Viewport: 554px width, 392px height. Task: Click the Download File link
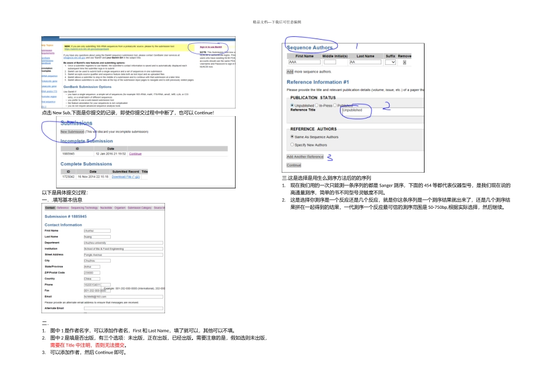(x=125, y=176)
